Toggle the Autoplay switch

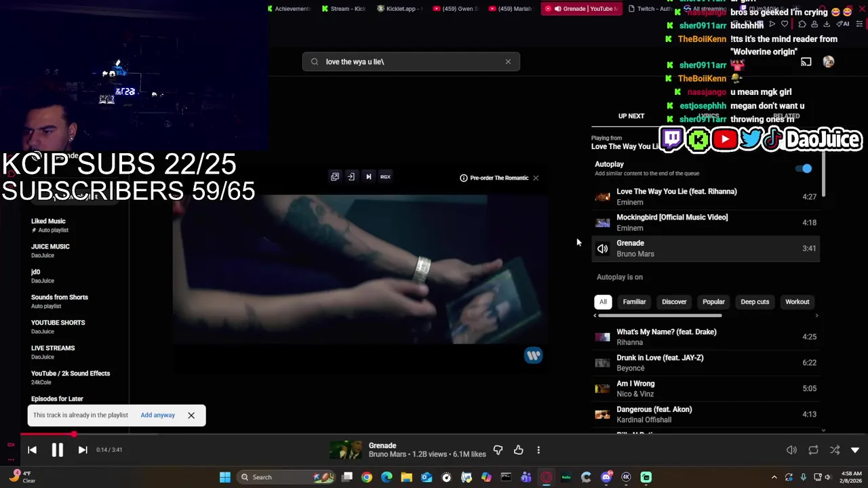pyautogui.click(x=804, y=168)
